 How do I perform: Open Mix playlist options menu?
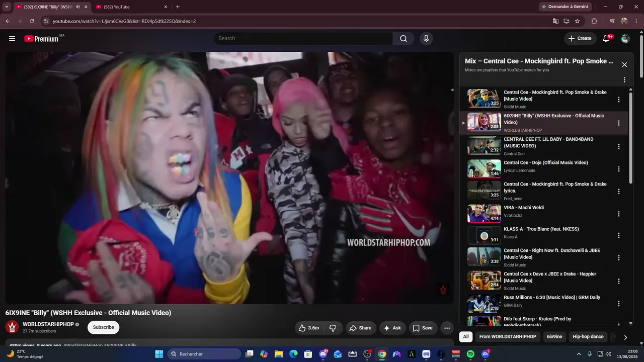click(x=624, y=80)
